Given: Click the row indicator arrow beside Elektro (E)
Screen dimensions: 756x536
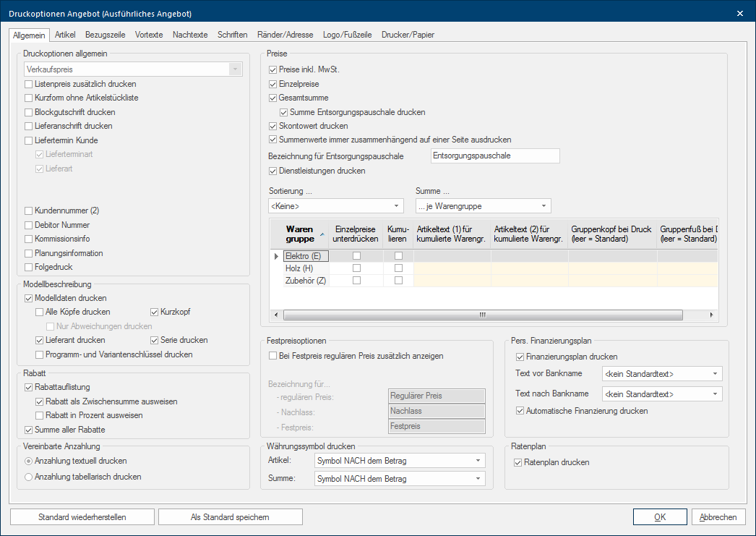Looking at the screenshot, I should pos(276,256).
